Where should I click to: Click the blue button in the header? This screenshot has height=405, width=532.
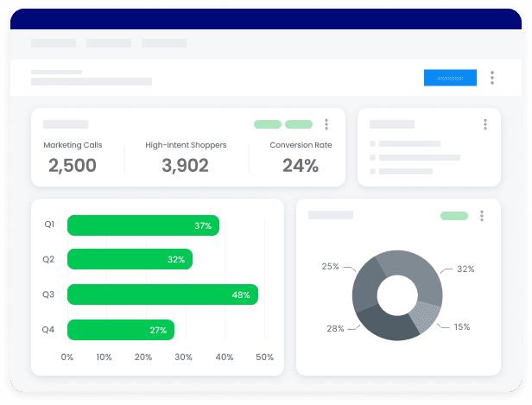450,78
